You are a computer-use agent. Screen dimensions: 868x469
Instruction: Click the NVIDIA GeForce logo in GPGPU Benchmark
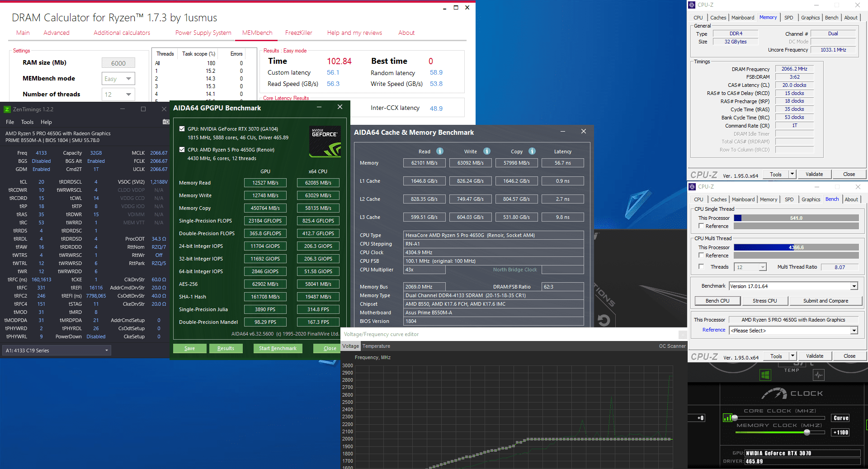325,142
